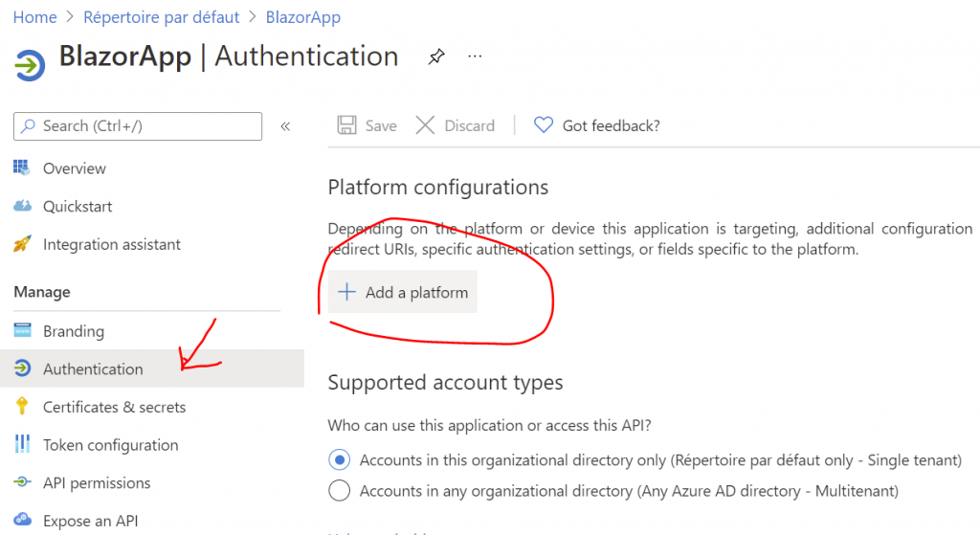980x535 pixels.
Task: Click the Discard X icon
Action: pos(425,125)
